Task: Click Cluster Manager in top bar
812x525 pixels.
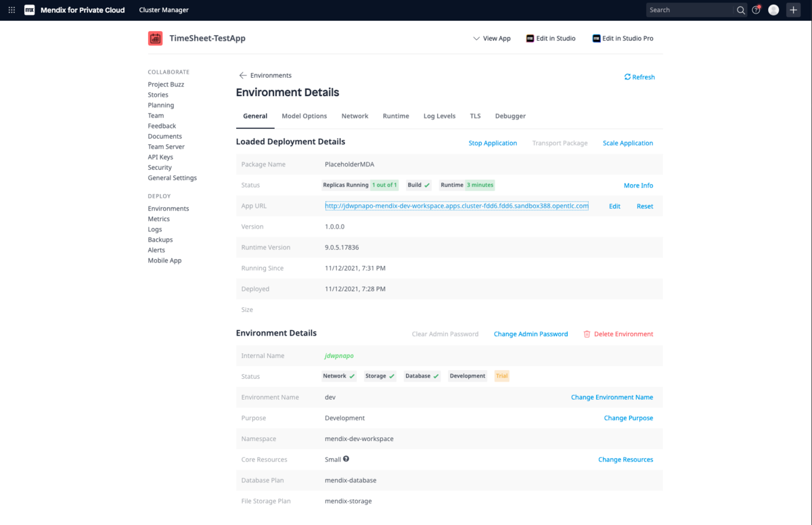Action: [x=164, y=10]
